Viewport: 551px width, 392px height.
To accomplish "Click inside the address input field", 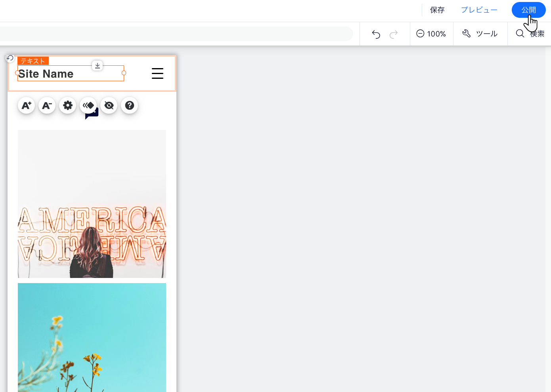I will tap(176, 34).
